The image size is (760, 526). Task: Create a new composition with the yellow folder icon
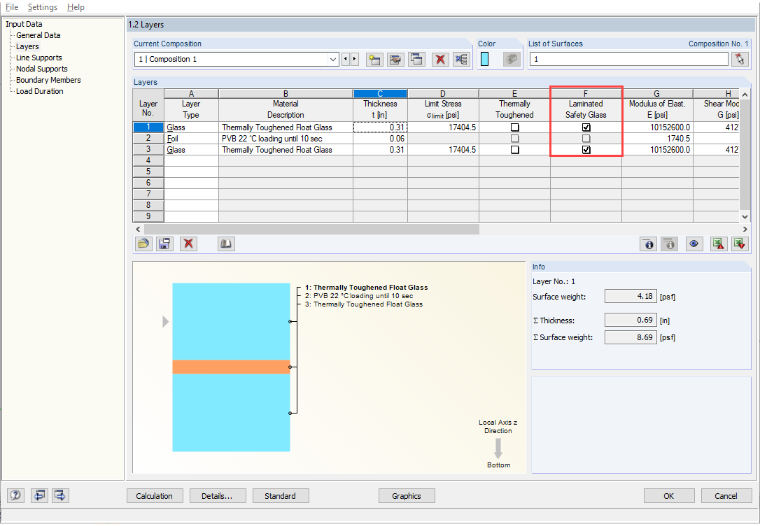374,60
